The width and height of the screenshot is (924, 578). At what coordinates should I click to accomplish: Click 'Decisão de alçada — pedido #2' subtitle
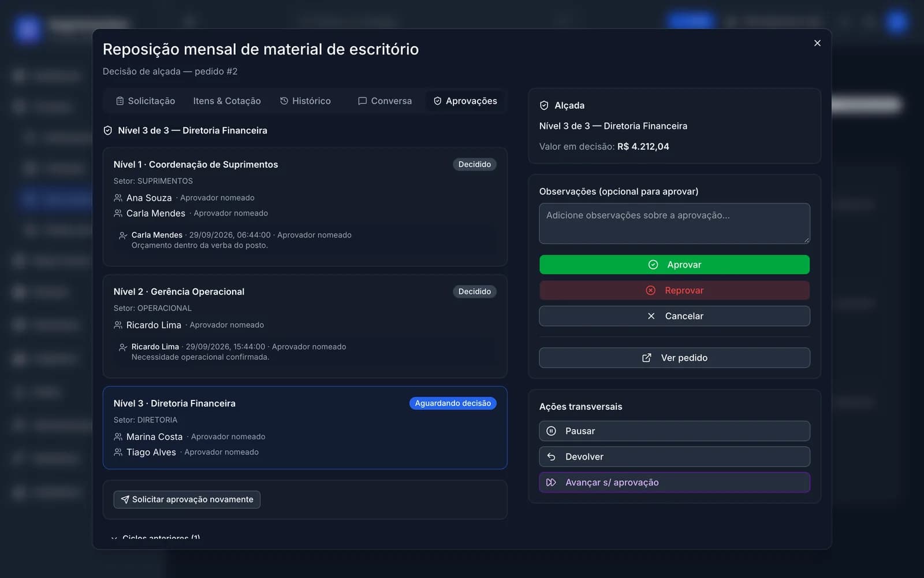pyautogui.click(x=170, y=72)
